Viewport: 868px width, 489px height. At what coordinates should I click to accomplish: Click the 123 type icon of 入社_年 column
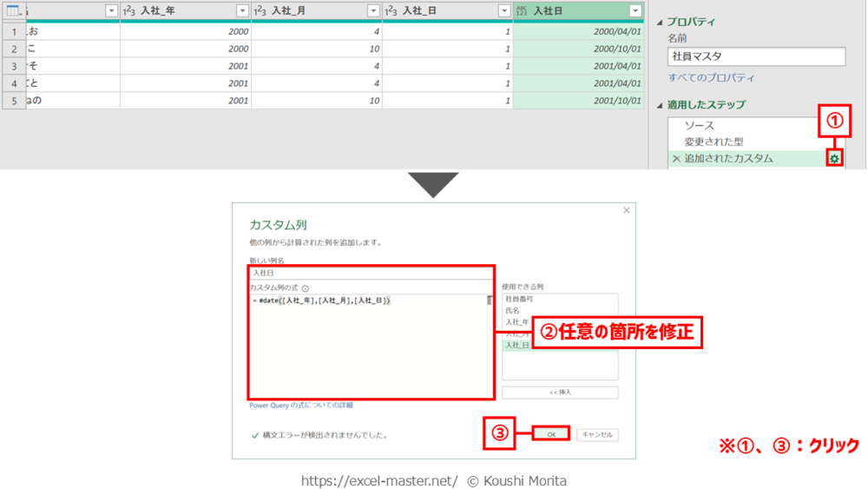[128, 10]
